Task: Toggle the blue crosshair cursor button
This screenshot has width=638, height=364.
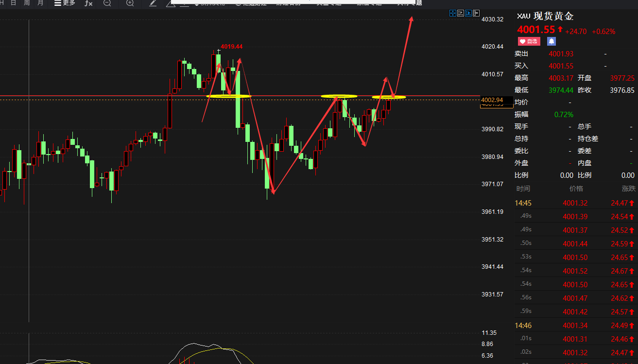Action: [453, 13]
